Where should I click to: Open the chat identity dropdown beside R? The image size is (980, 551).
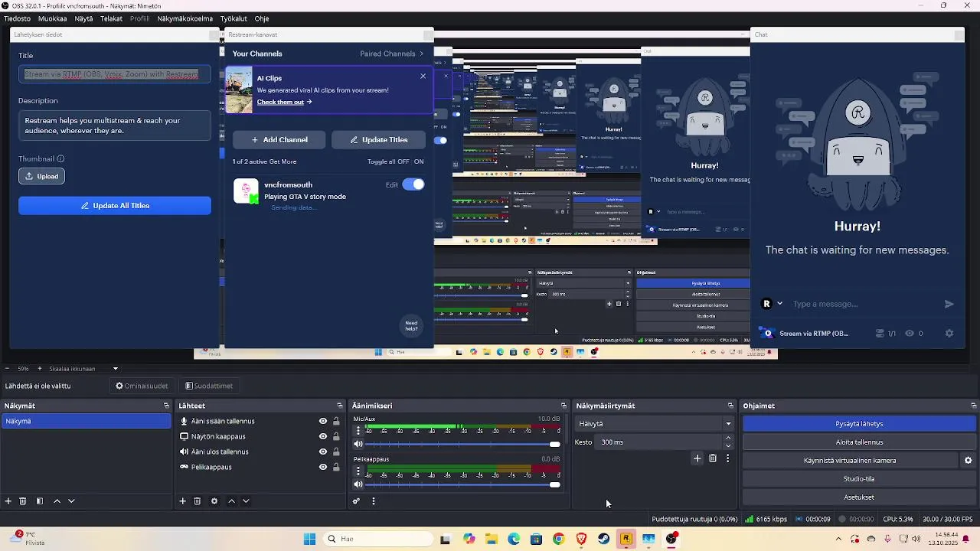pos(779,304)
